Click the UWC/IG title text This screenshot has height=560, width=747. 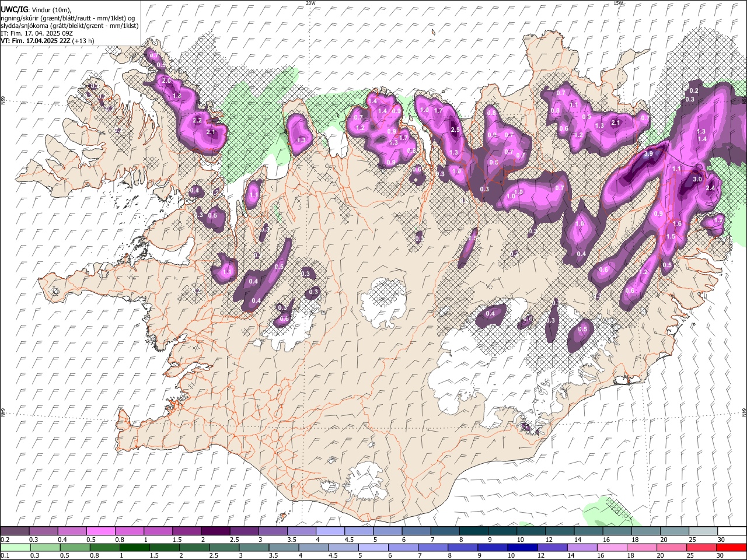[14, 9]
